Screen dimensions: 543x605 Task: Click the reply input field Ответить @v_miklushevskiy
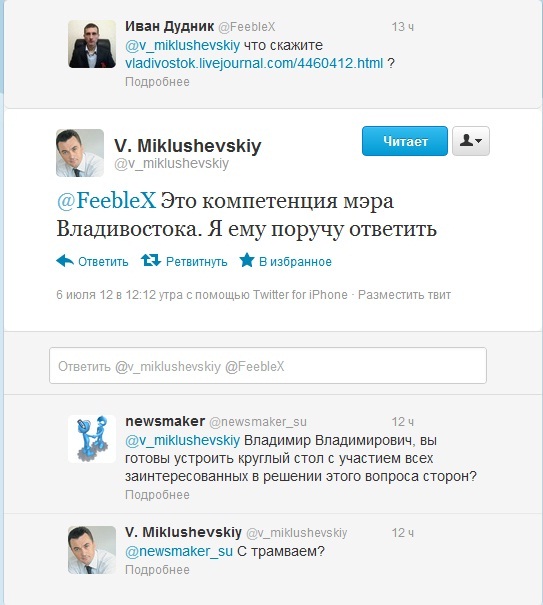pos(268,365)
